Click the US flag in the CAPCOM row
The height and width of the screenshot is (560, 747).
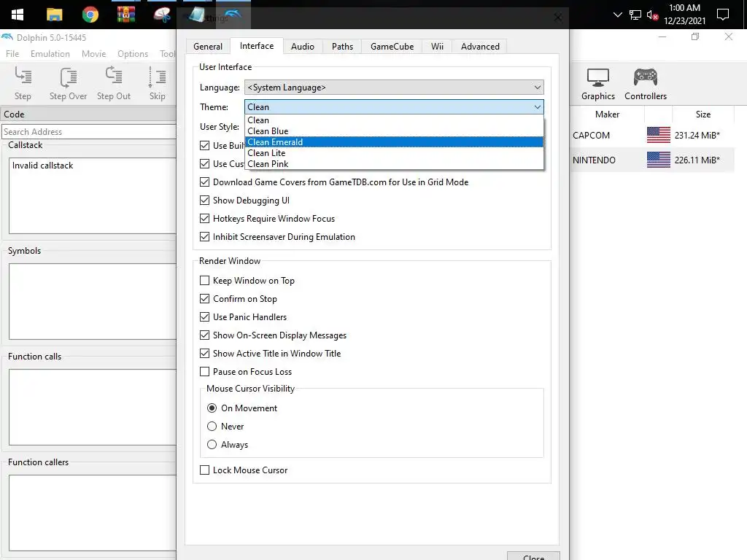coord(659,135)
